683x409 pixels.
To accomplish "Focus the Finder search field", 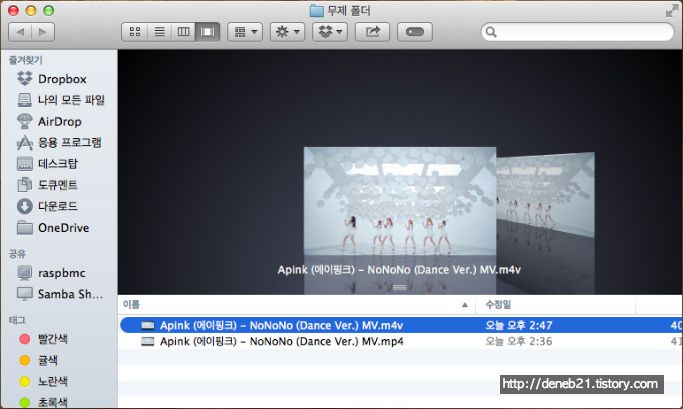I will (578, 32).
